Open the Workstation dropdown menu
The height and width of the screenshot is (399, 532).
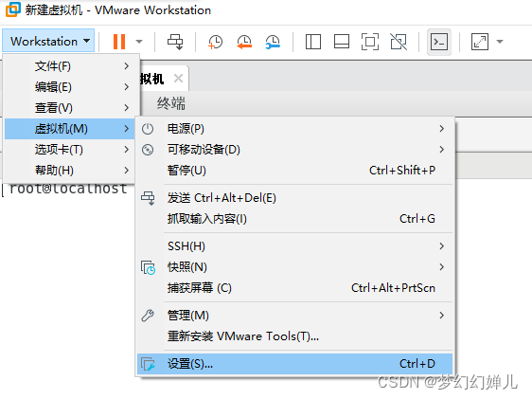tap(48, 41)
